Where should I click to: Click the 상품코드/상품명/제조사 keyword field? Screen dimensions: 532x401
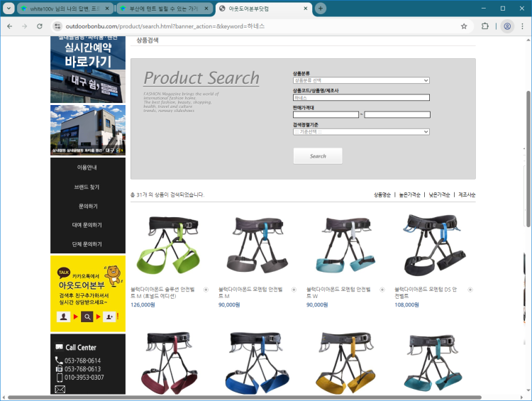click(361, 98)
